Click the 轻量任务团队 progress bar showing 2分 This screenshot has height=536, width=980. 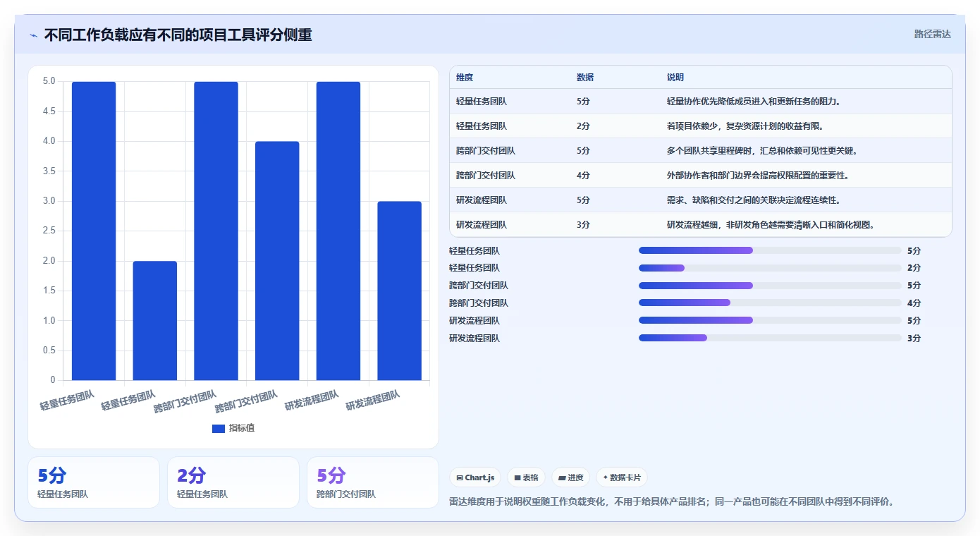(x=770, y=268)
